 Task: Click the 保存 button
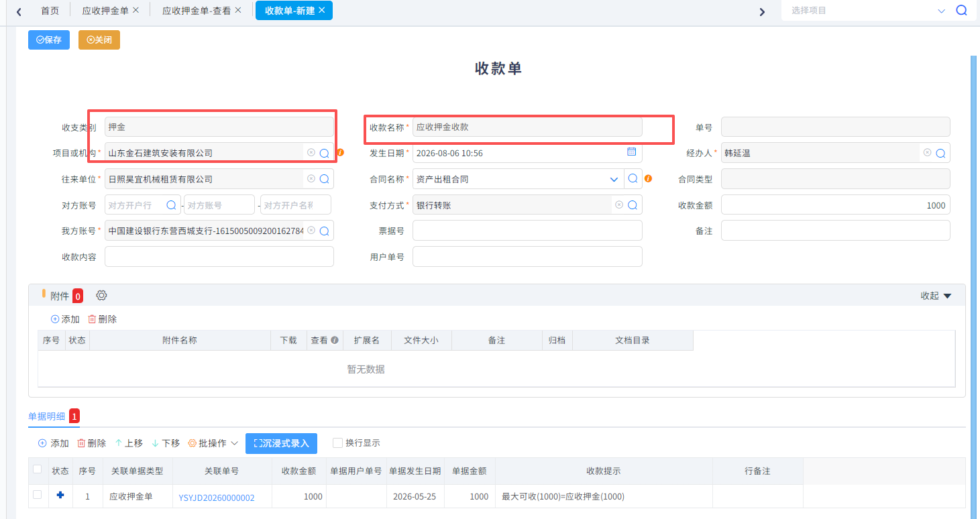pos(49,40)
